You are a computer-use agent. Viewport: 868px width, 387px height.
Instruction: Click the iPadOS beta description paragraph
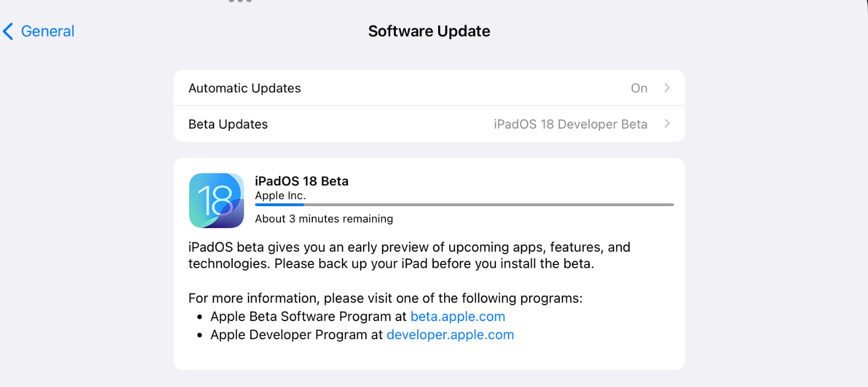pyautogui.click(x=410, y=255)
